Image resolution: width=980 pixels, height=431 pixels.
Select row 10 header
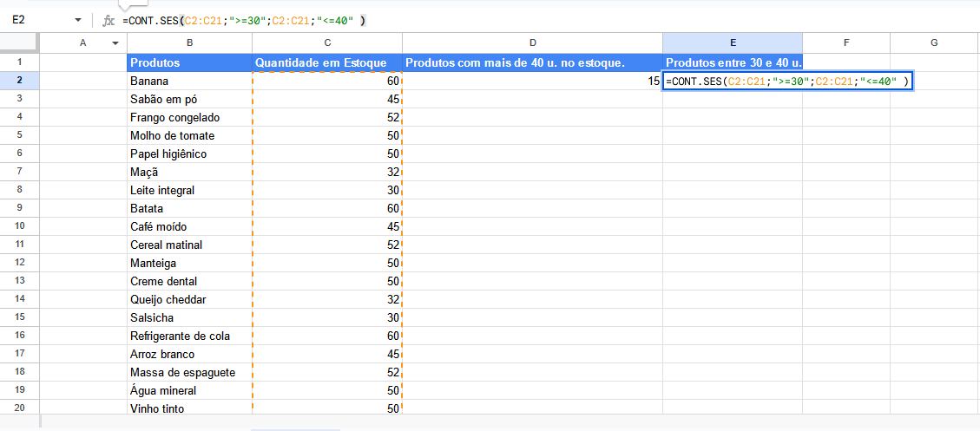[x=19, y=226]
